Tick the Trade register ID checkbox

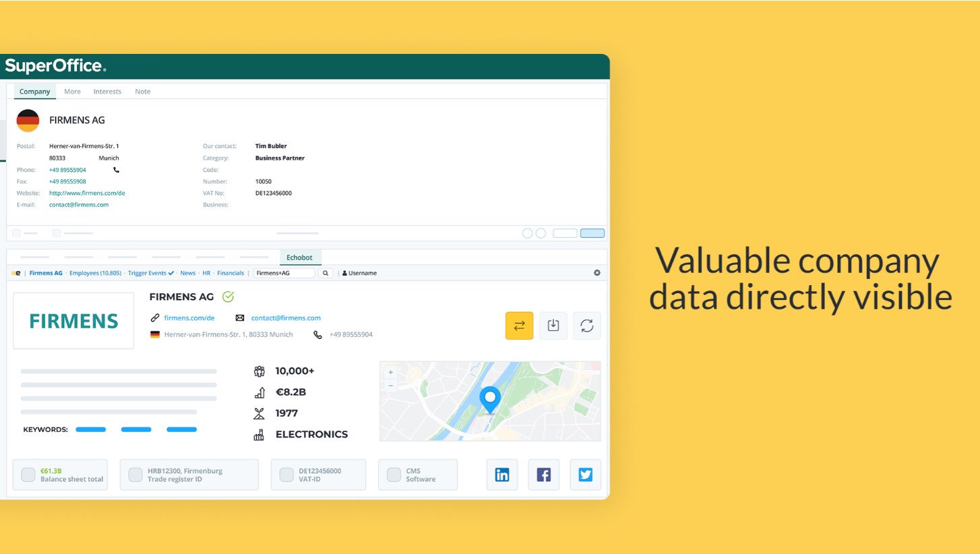(135, 474)
